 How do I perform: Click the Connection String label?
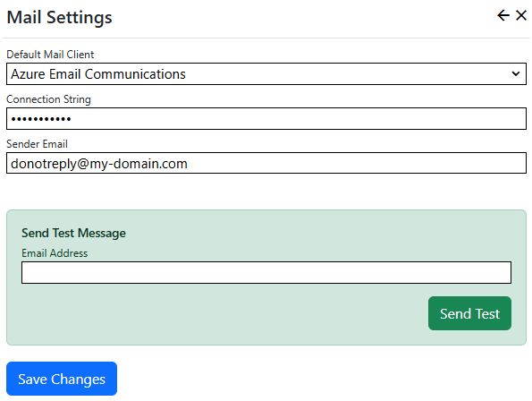pyautogui.click(x=48, y=99)
